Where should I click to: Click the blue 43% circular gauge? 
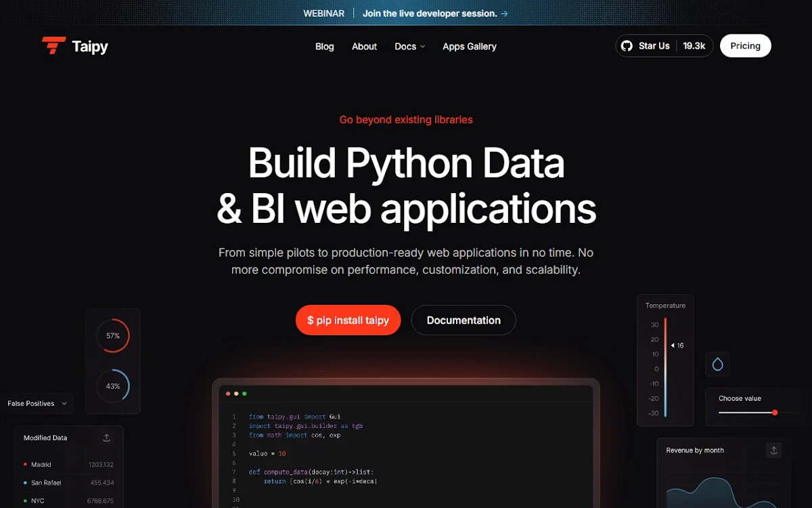(112, 386)
